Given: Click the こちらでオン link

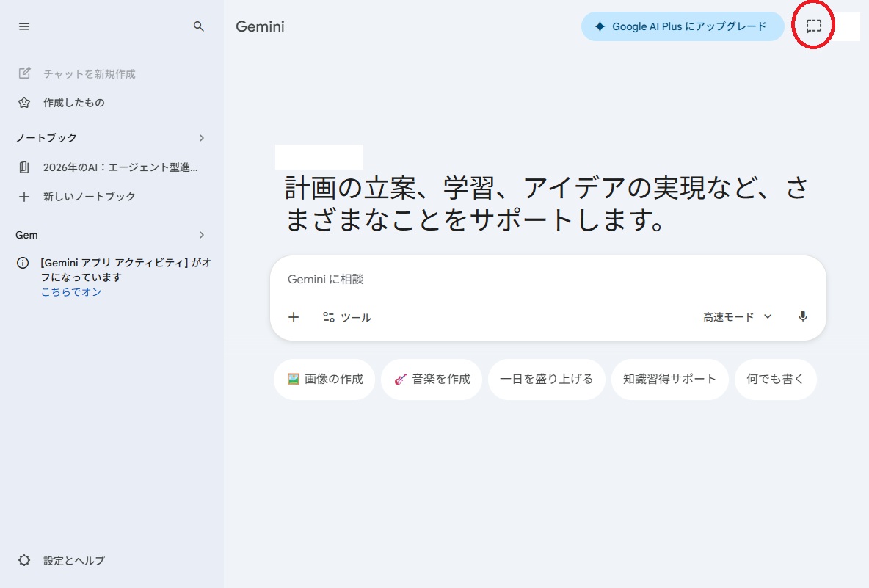Looking at the screenshot, I should pyautogui.click(x=71, y=292).
